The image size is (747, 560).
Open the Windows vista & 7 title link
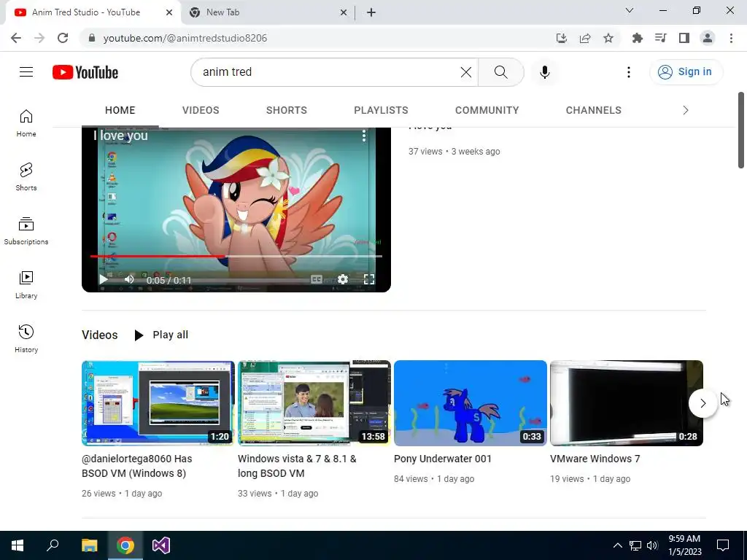(297, 466)
